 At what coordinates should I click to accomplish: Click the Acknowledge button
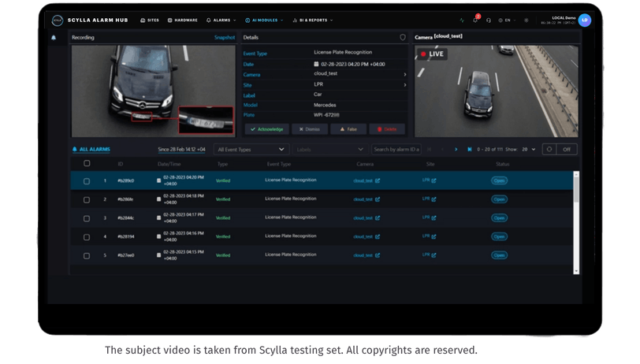[x=267, y=129]
